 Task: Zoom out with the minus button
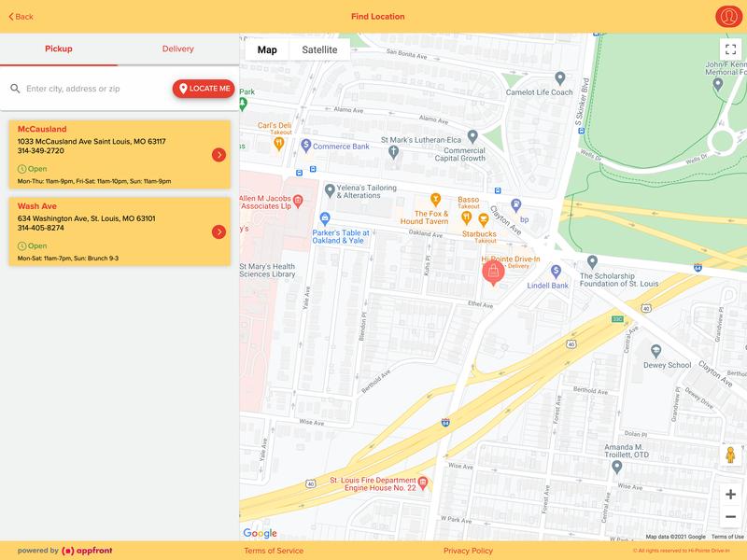tap(730, 517)
